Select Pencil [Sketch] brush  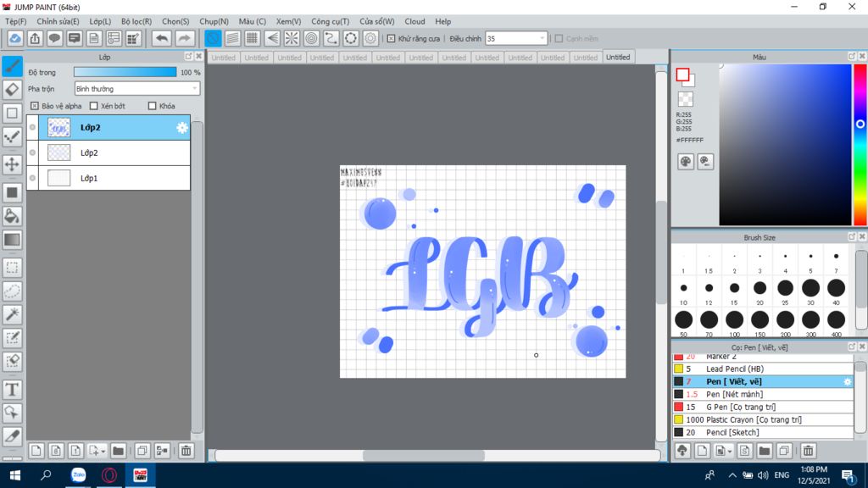764,433
